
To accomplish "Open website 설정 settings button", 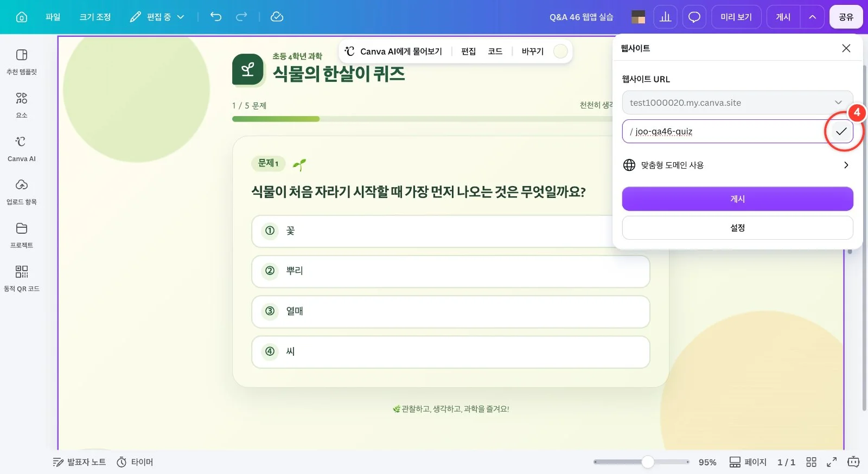I will [737, 228].
